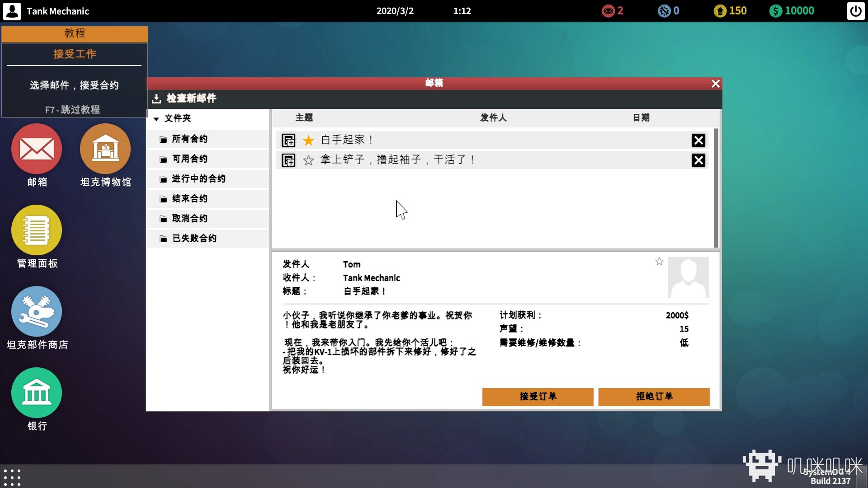Click the repair jobs counter icon

click(x=664, y=11)
